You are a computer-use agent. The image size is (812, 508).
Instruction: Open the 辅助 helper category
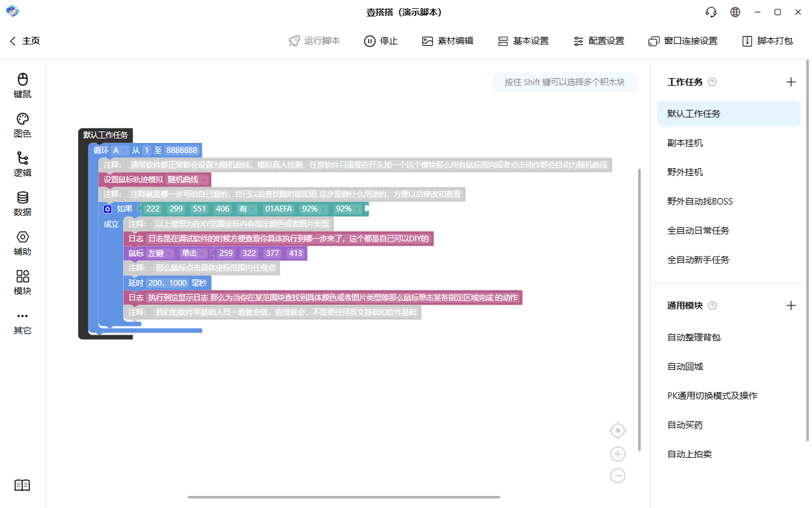22,244
